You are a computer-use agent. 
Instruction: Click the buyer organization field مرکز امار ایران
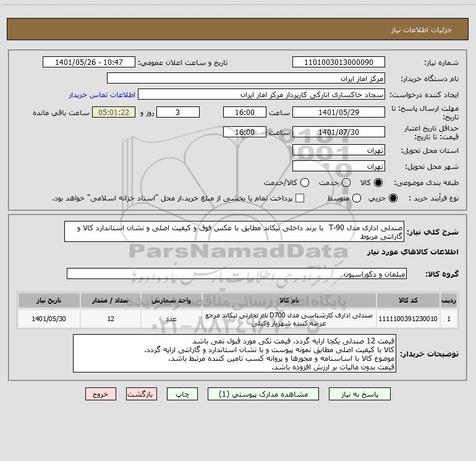(246, 79)
